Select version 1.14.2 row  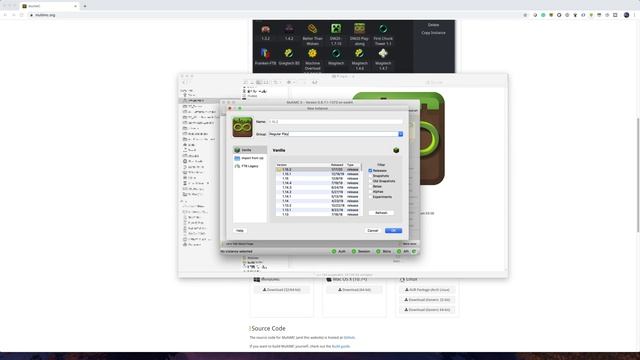[x=318, y=192]
